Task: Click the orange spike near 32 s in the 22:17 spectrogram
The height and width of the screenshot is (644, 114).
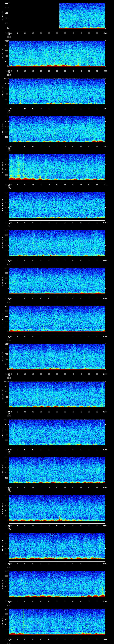Action: click(60, 515)
